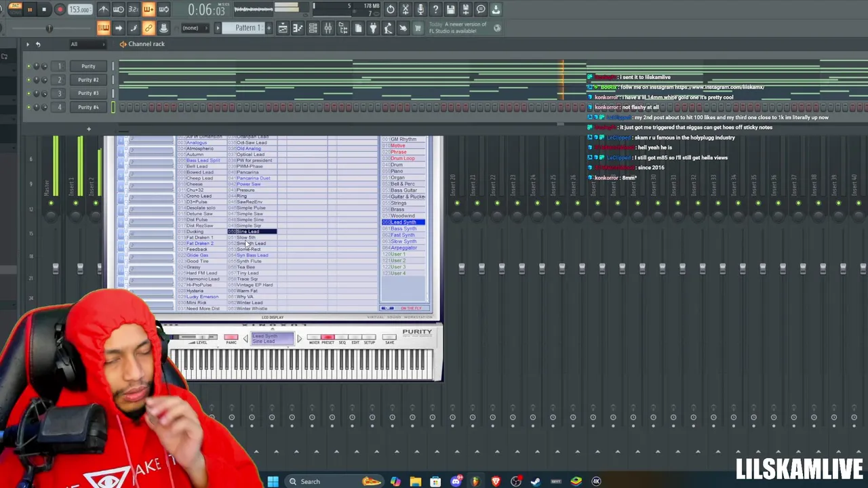Click Purity PANIC button
This screenshot has width=868, height=488.
tap(231, 338)
